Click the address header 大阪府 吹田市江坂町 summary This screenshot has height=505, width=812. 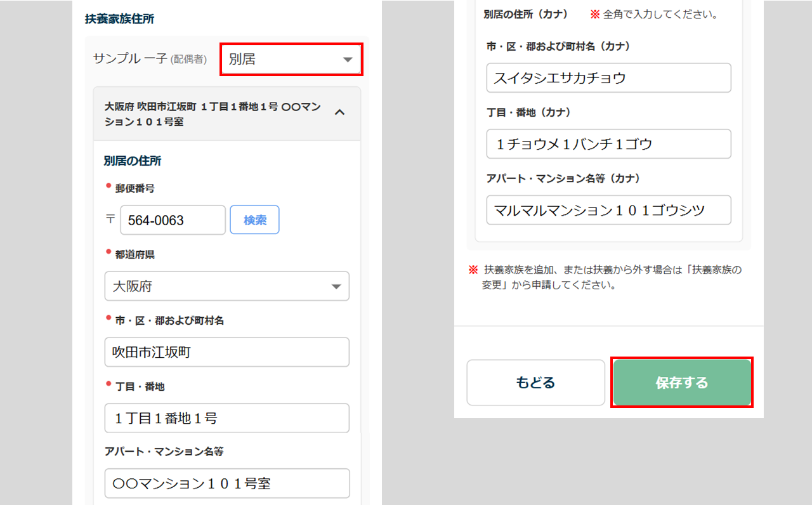coord(213,113)
